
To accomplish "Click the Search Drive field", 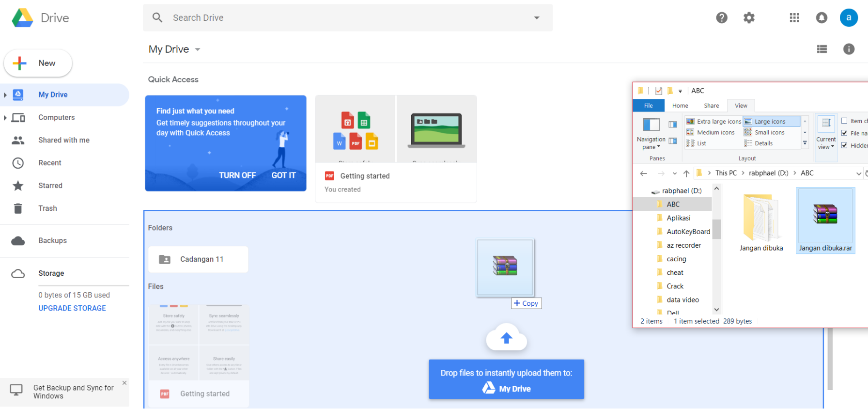I will click(348, 18).
